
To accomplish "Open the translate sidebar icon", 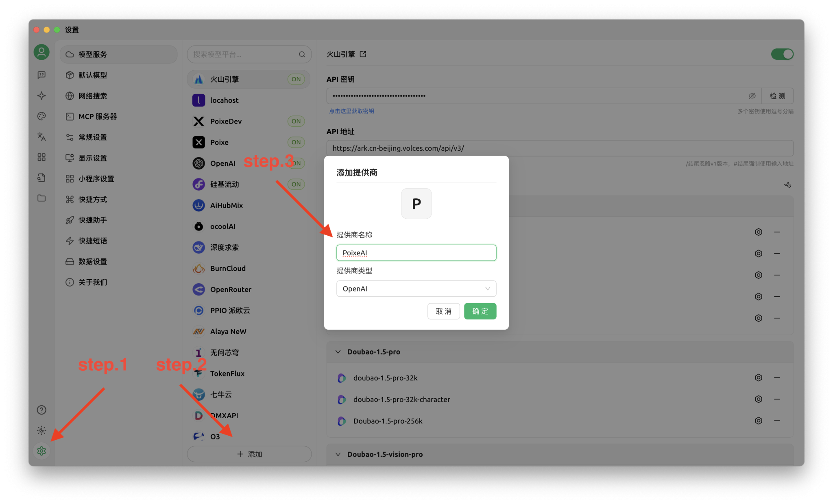I will click(41, 137).
